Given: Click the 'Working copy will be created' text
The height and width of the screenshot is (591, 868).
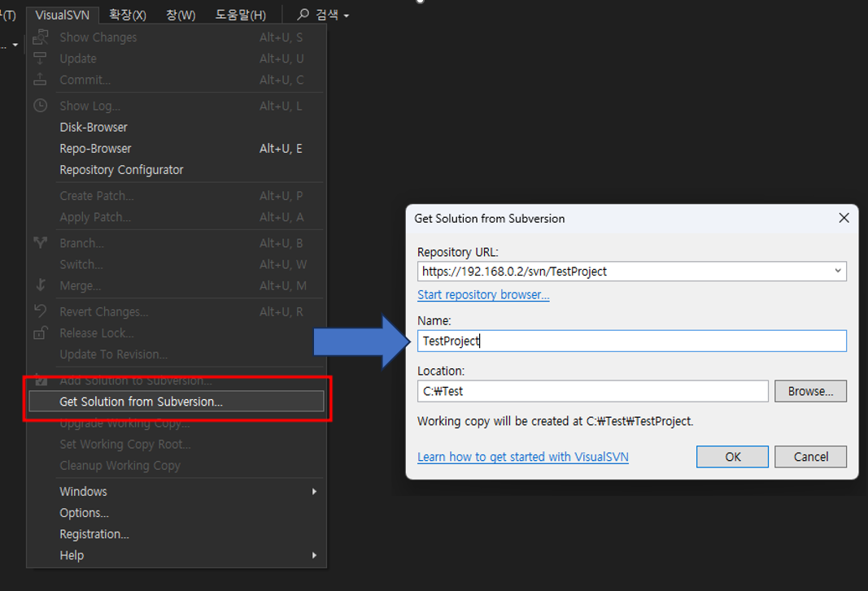Looking at the screenshot, I should click(556, 421).
